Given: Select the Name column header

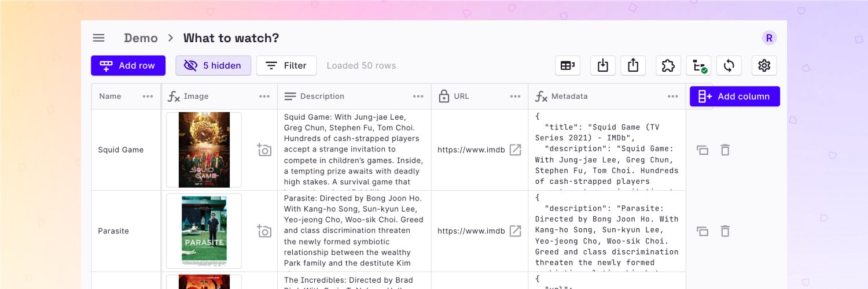Looking at the screenshot, I should point(126,97).
